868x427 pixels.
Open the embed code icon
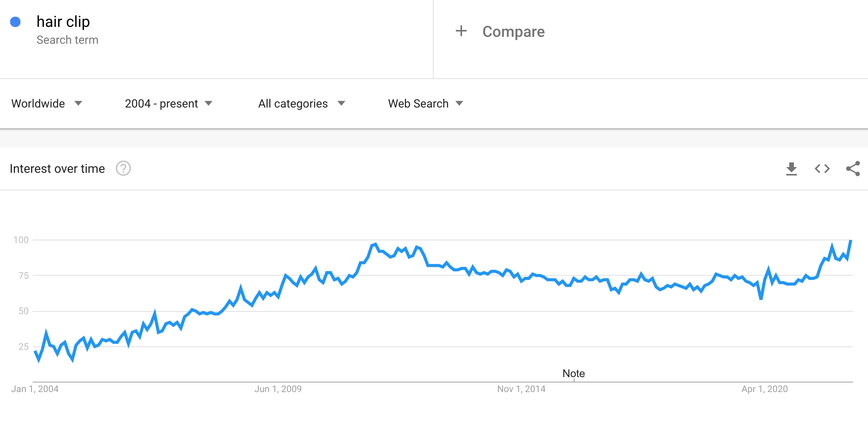point(822,169)
